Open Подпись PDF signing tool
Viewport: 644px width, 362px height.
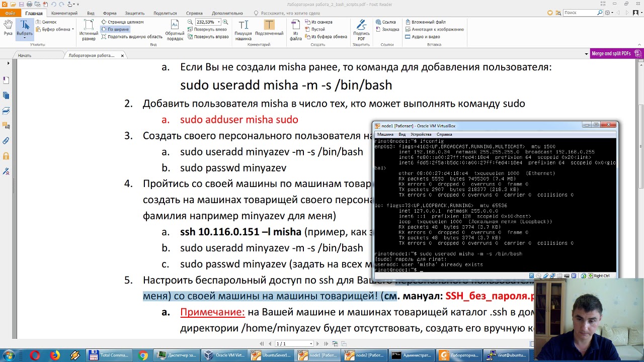(361, 30)
